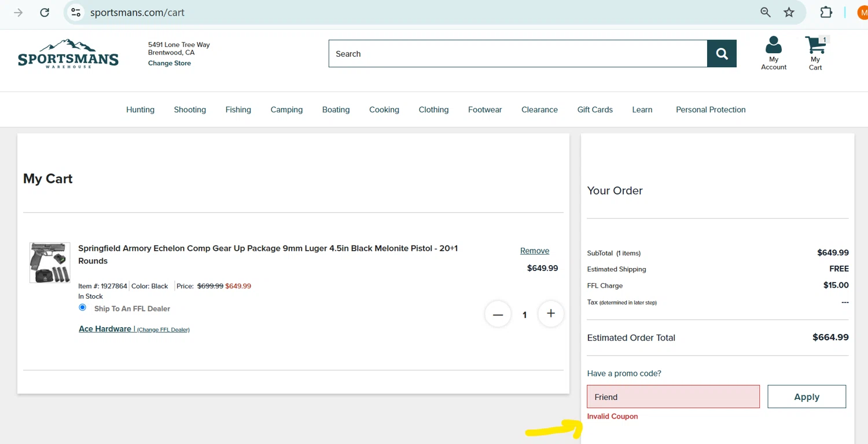Screen dimensions: 868x444
Task: Remove the Springfield pistol from cart
Action: point(534,251)
